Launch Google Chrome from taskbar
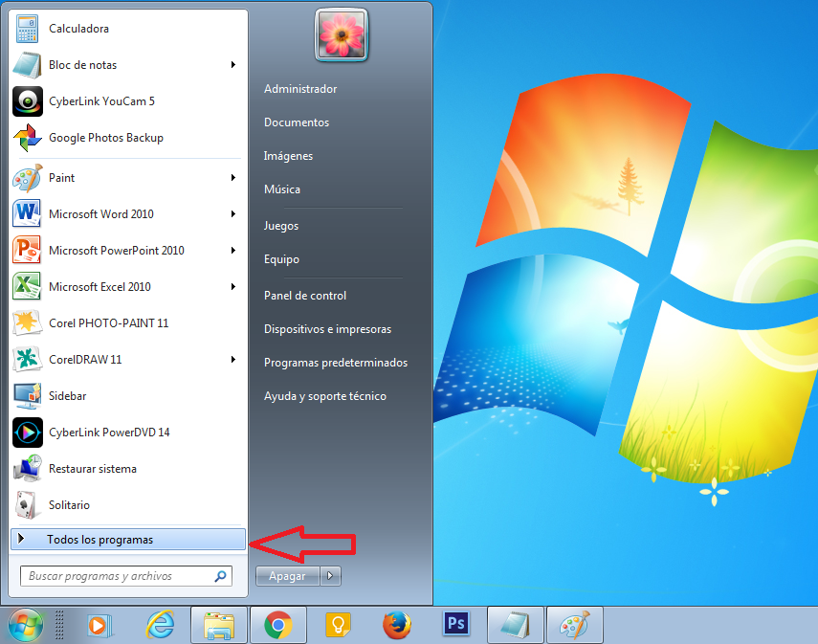Viewport: 818px width, 644px height. pyautogui.click(x=278, y=625)
